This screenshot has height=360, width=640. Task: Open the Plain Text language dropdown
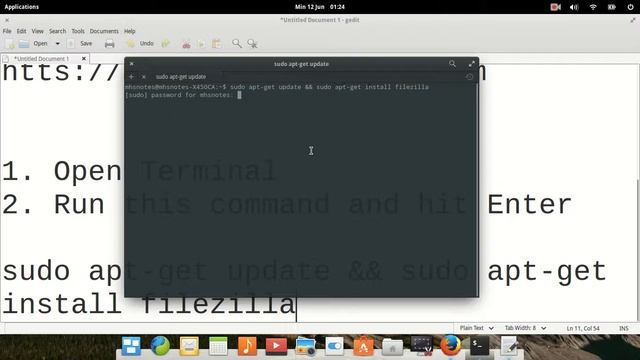tap(477, 328)
